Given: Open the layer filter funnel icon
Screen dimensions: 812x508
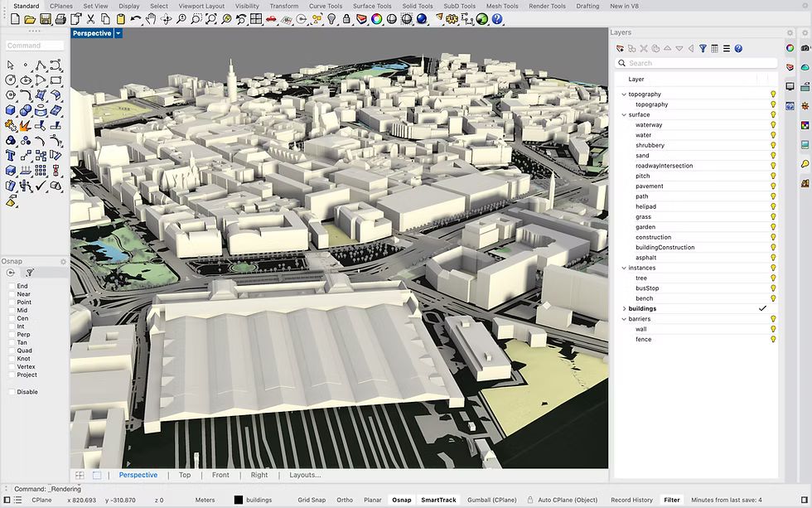Looking at the screenshot, I should coord(703,49).
